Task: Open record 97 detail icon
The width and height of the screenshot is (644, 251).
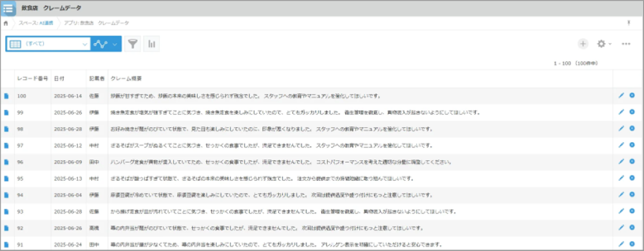Action: 6,145
